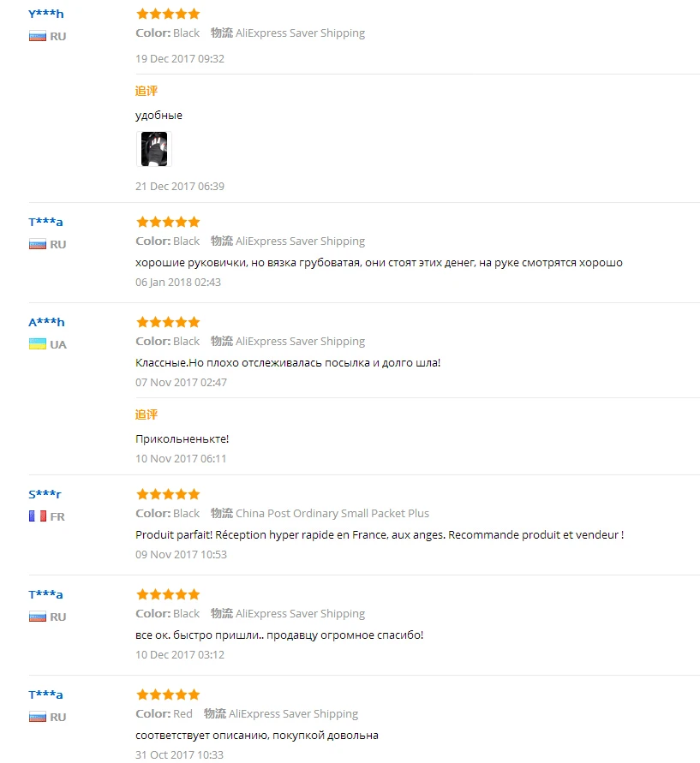Click the Ukrainian flag icon for A***h
Screen dimensions: 700x763
point(37,344)
